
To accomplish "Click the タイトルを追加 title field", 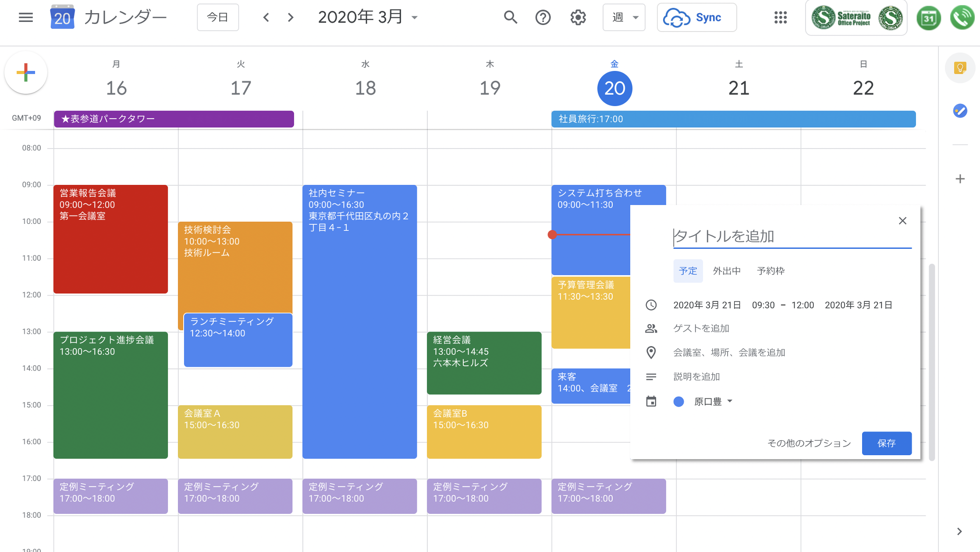I will (x=792, y=237).
